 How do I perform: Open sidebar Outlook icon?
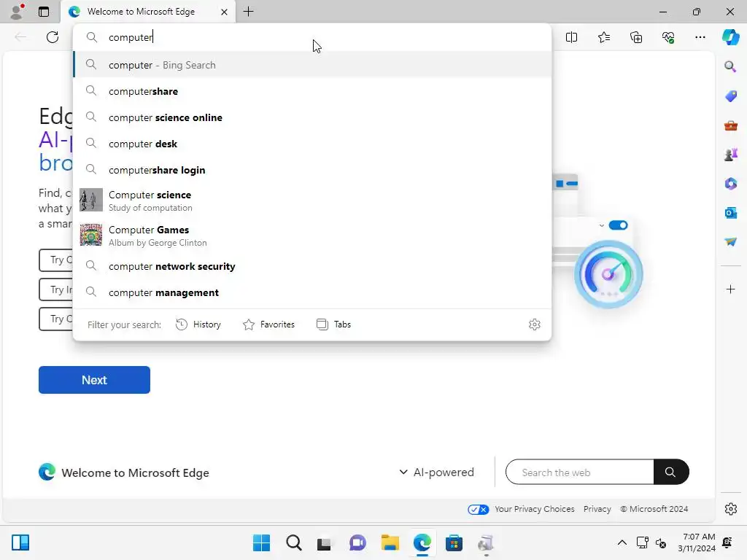(730, 213)
